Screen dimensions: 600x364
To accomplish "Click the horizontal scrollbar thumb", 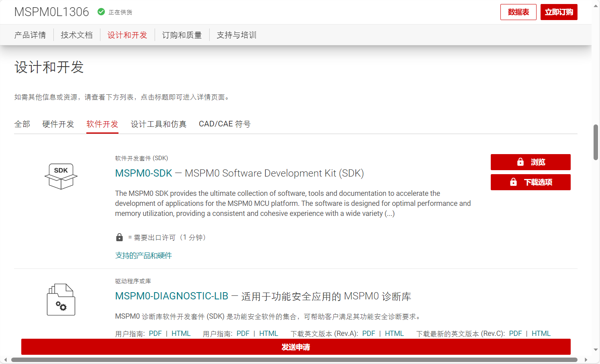I will (294, 360).
